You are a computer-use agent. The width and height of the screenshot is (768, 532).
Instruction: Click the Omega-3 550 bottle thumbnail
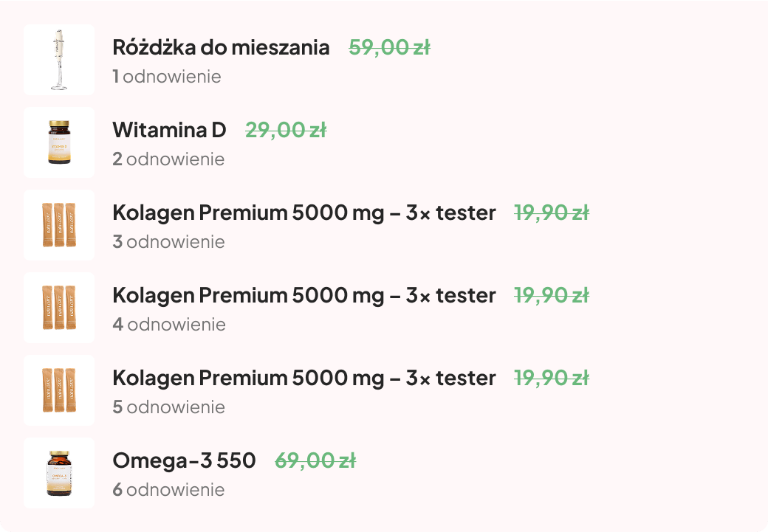(59, 473)
